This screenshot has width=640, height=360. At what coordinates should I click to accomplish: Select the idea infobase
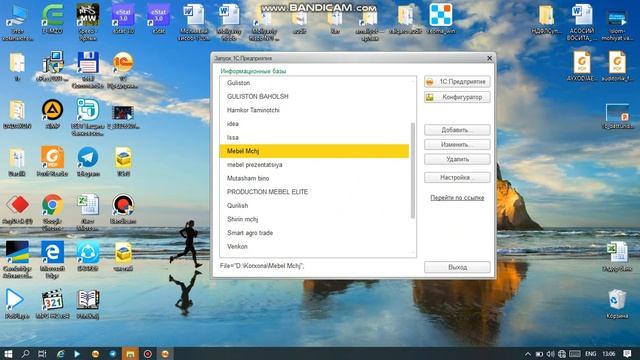click(x=314, y=124)
